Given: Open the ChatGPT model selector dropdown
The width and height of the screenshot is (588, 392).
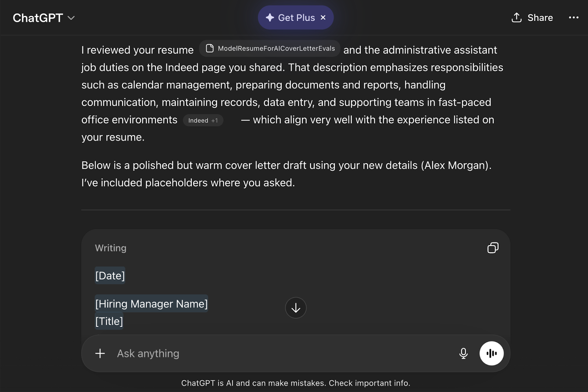Looking at the screenshot, I should 71,17.
